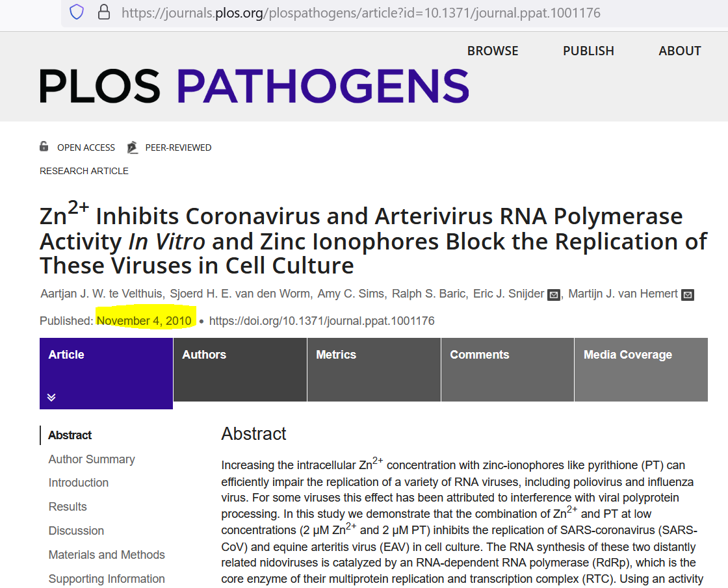728x588 pixels.
Task: Open the Comments tab
Action: [x=480, y=355]
